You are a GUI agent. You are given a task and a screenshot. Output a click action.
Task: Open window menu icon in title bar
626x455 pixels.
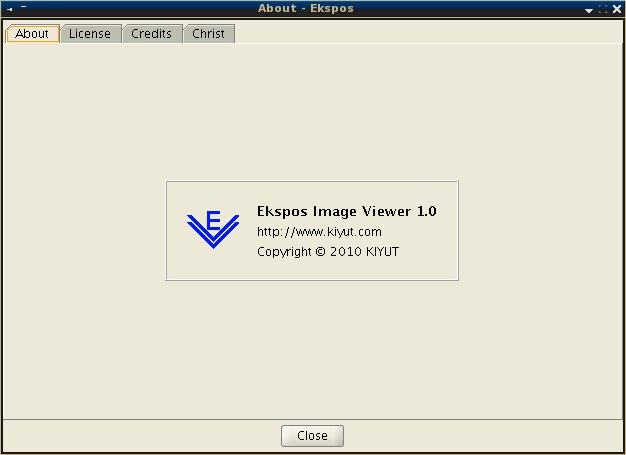pos(9,8)
